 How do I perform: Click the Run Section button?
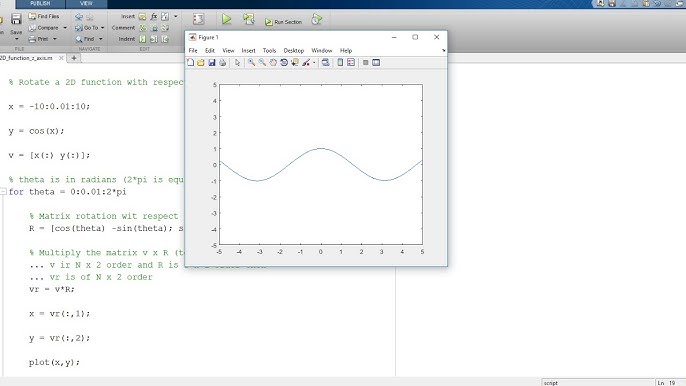tap(284, 22)
